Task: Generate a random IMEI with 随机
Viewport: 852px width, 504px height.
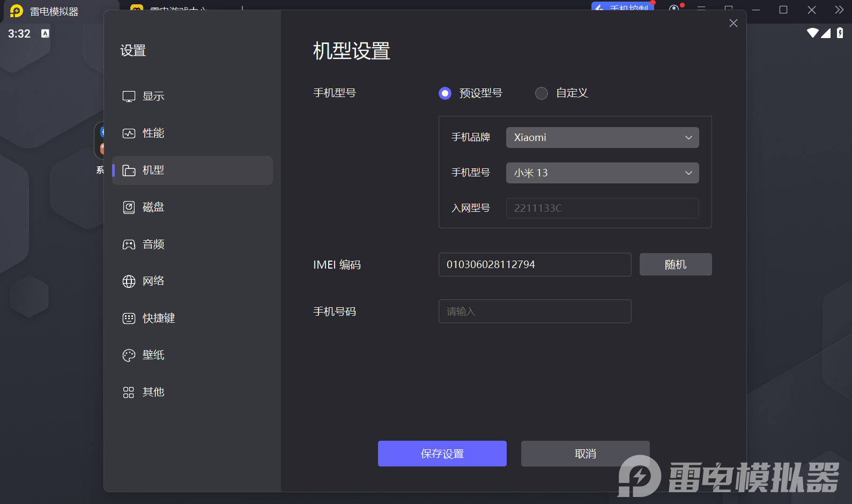Action: [x=676, y=265]
